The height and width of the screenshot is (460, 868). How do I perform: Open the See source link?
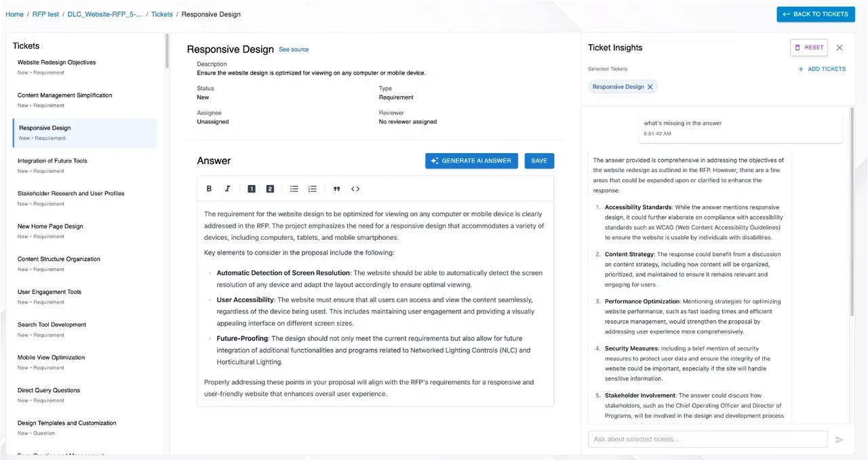[293, 49]
